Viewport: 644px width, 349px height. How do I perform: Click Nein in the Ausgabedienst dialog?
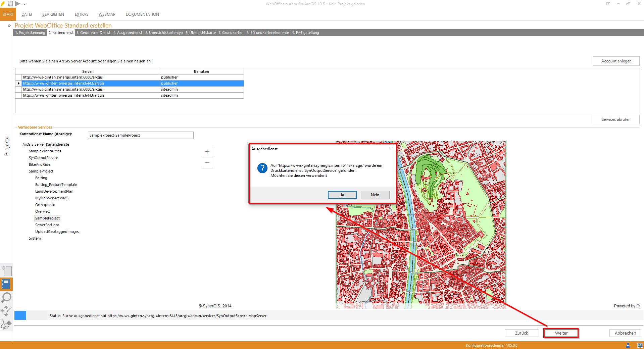(375, 195)
